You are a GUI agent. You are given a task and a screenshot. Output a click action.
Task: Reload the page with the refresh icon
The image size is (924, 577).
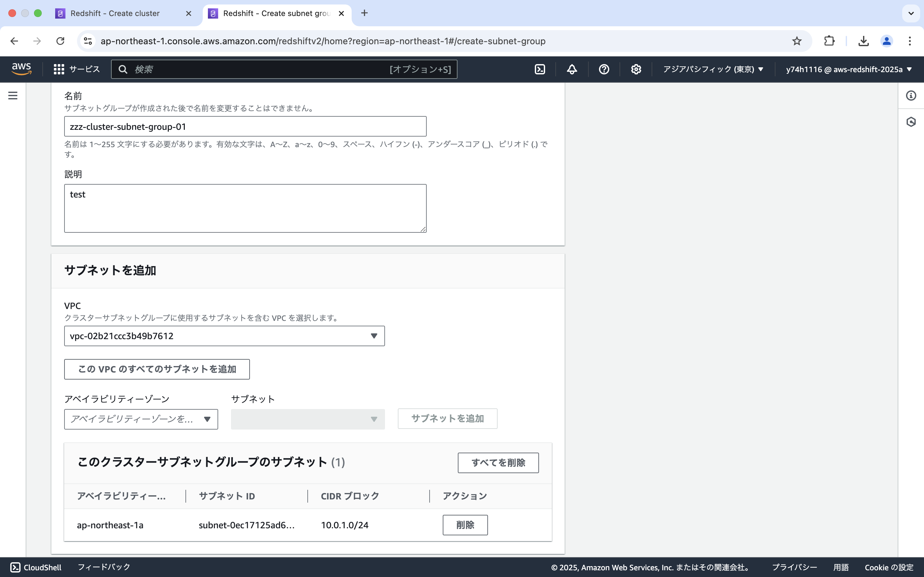tap(60, 41)
